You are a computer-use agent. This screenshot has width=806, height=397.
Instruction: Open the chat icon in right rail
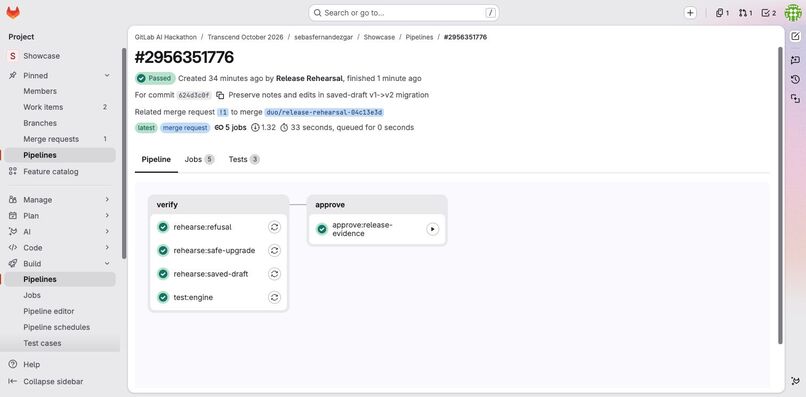[x=795, y=60]
